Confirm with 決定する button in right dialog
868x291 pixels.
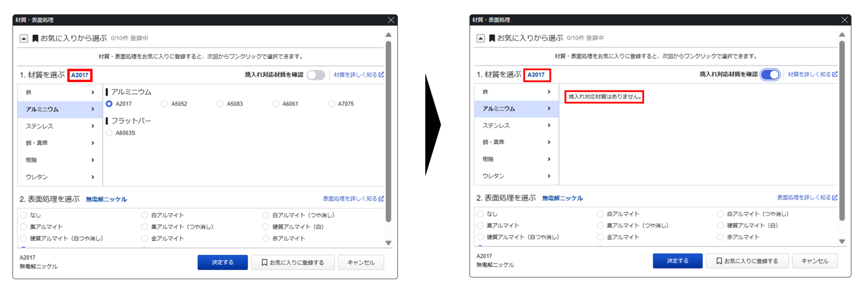[677, 261]
